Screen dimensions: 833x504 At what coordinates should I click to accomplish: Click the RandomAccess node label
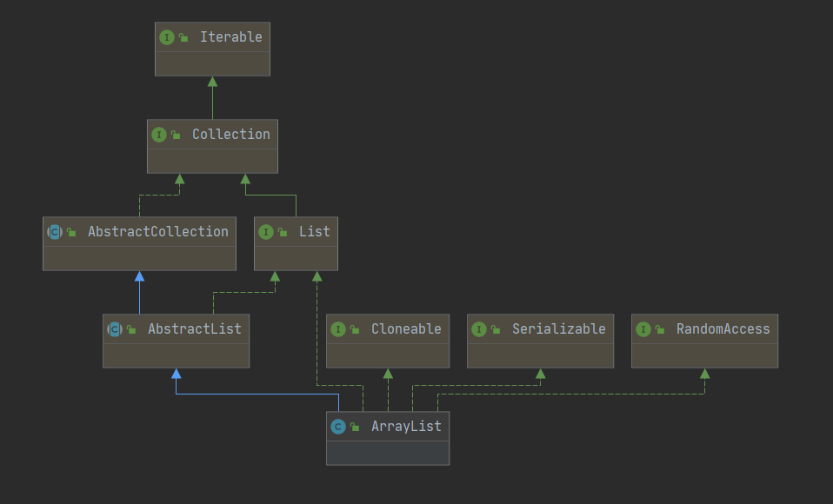[x=723, y=328]
